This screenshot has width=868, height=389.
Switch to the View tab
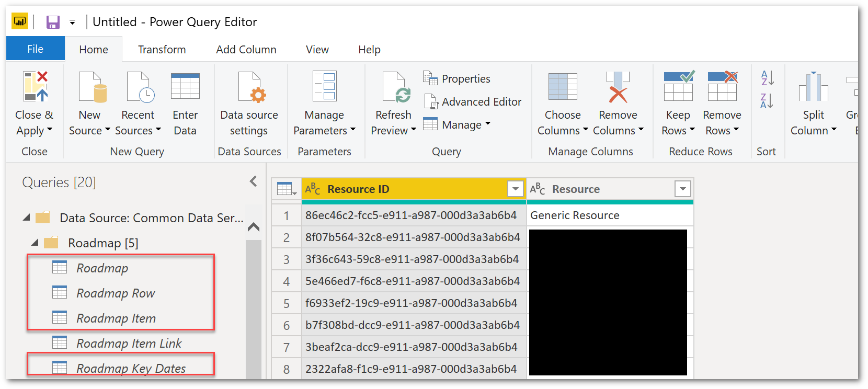click(317, 49)
